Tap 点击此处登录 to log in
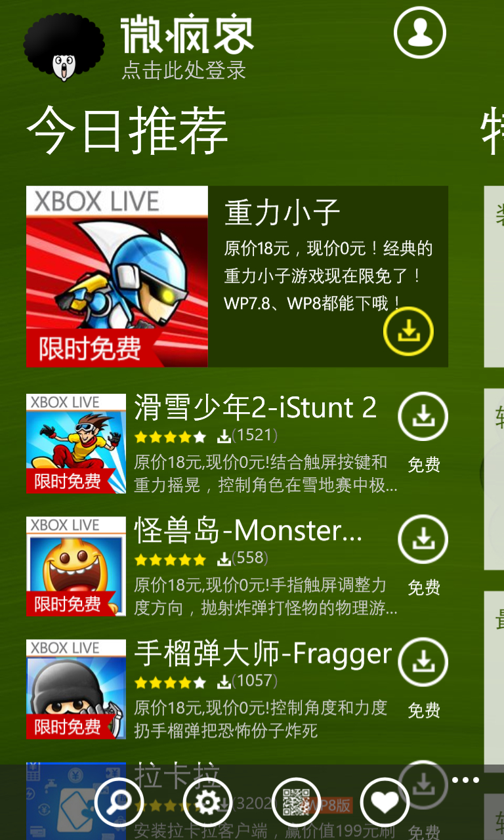504x840 pixels. tap(184, 70)
